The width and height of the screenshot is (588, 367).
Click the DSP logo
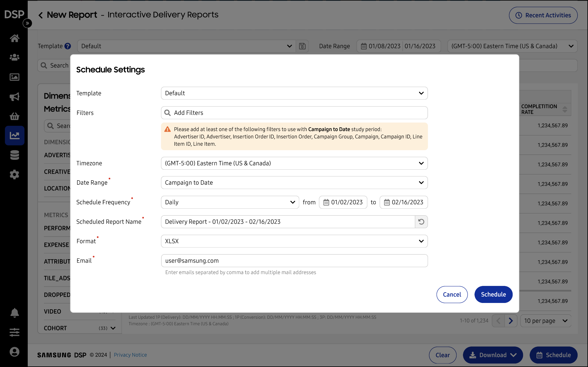pyautogui.click(x=14, y=14)
